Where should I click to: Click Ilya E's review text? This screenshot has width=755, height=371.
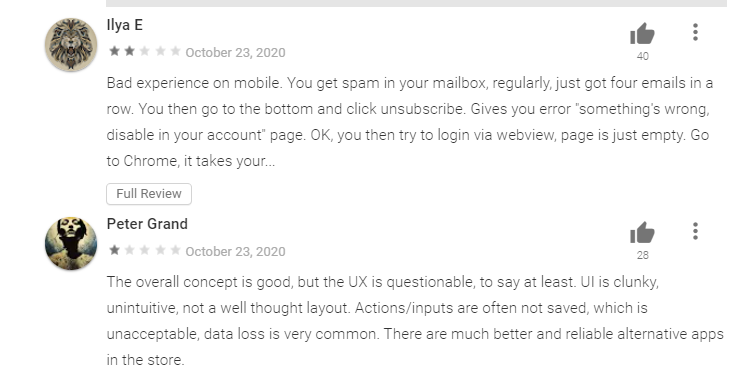coord(409,122)
